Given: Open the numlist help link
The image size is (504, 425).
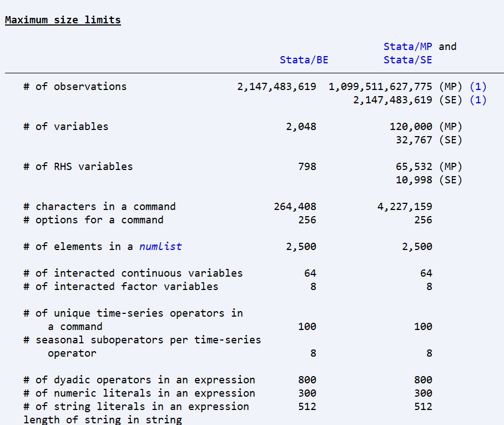Looking at the screenshot, I should pos(160,246).
